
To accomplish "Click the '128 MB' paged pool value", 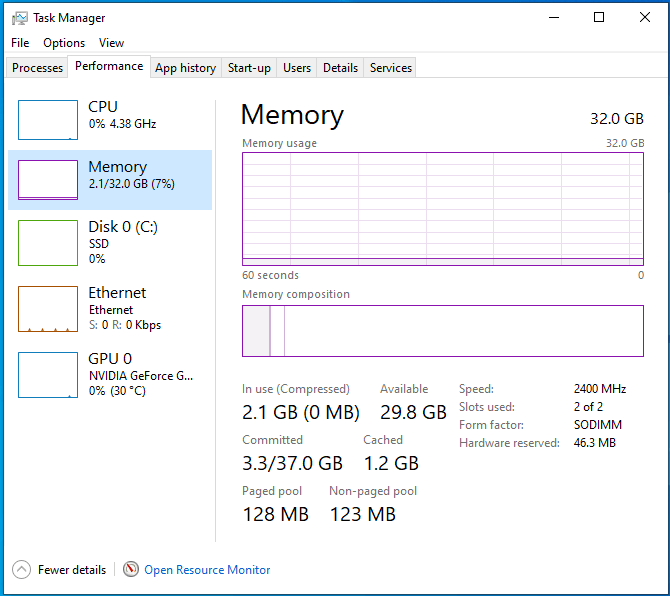I will tap(276, 514).
